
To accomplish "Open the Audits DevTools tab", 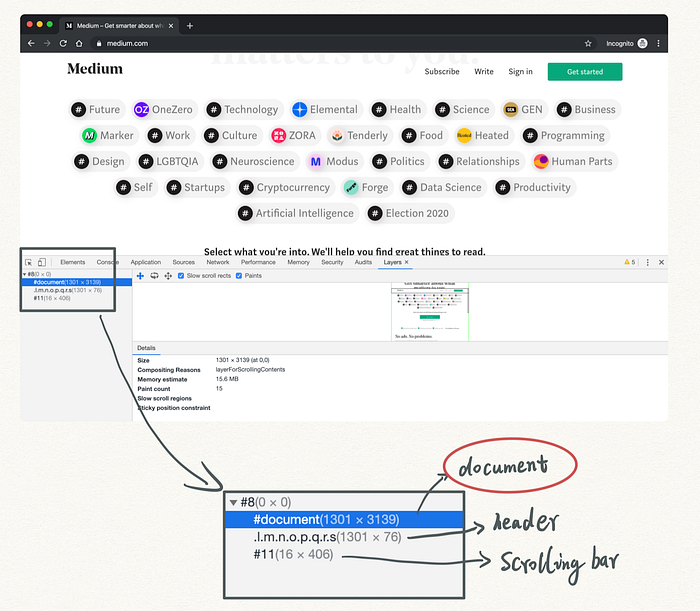I will (x=363, y=262).
